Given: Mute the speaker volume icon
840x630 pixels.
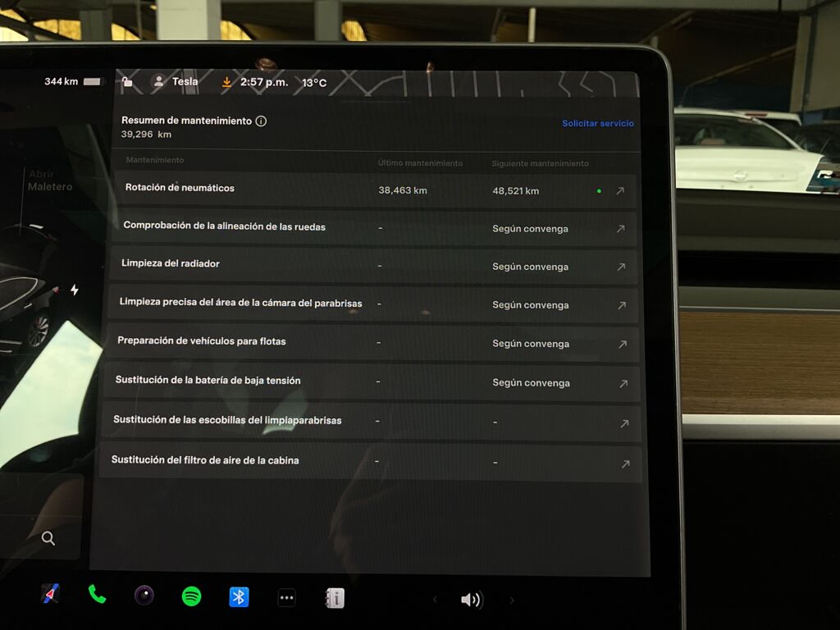Looking at the screenshot, I should pyautogui.click(x=471, y=600).
